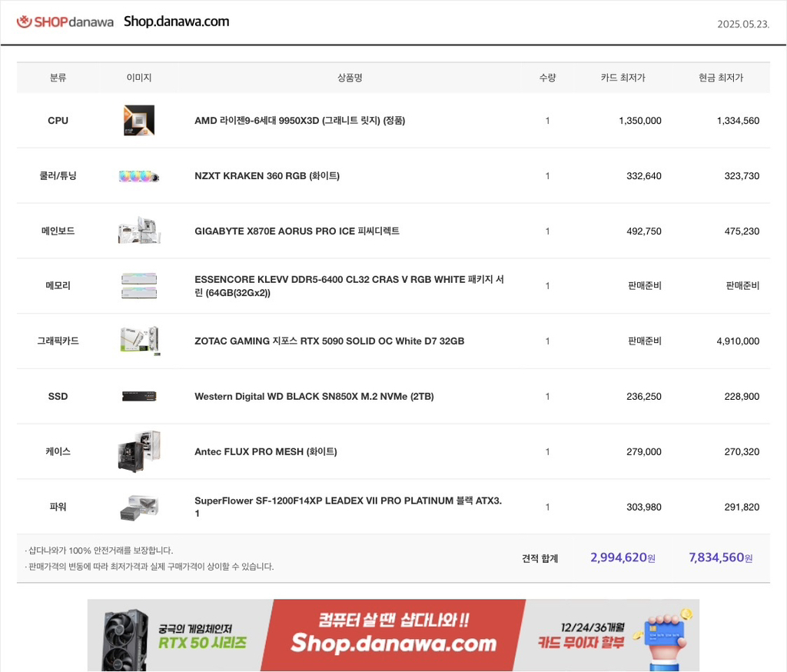Click motherboard cash price 475,230
Screen dimensions: 787x672
[742, 231]
